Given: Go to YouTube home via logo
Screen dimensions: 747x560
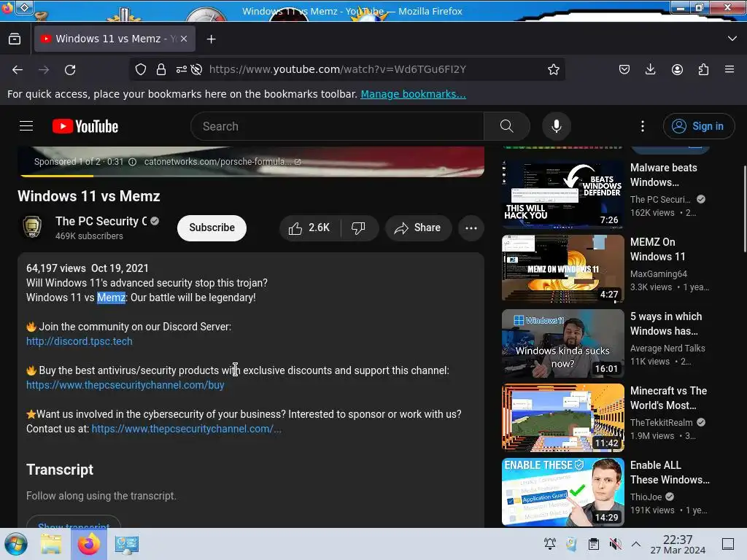Looking at the screenshot, I should click(x=85, y=126).
